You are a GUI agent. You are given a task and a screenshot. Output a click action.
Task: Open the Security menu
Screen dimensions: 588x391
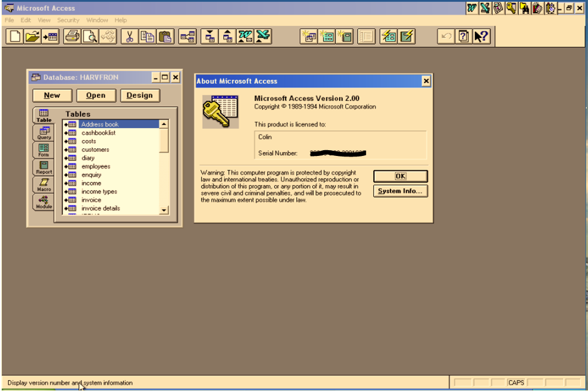(68, 20)
